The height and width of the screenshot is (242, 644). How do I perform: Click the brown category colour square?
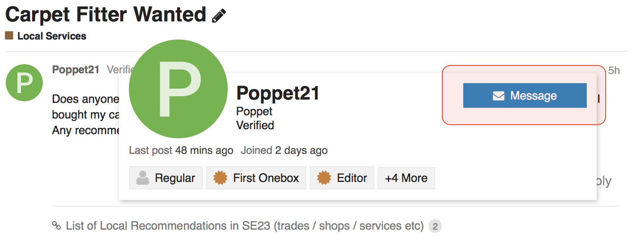(9, 36)
